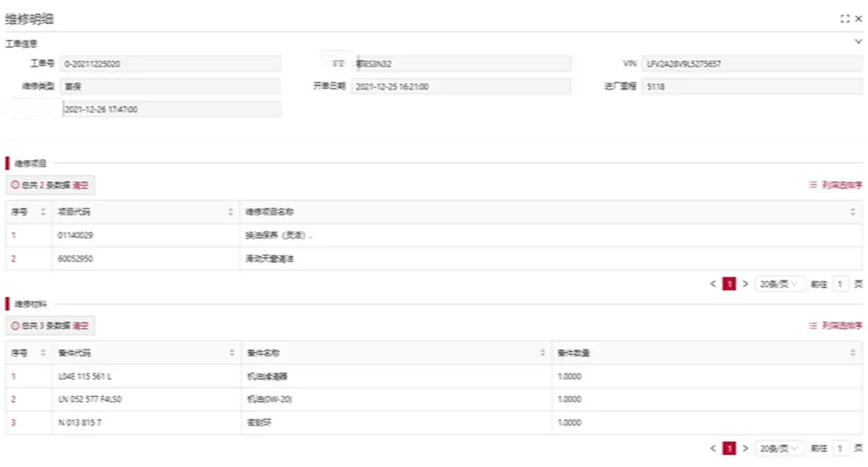Sort by 维修项目名称 column
Image resolution: width=868 pixels, height=467 pixels.
853,212
